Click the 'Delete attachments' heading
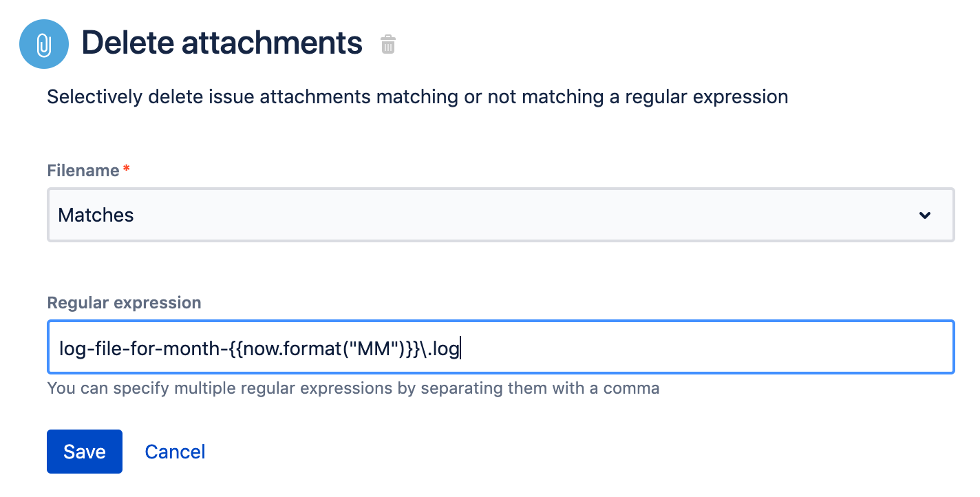The height and width of the screenshot is (497, 980). coord(222,43)
